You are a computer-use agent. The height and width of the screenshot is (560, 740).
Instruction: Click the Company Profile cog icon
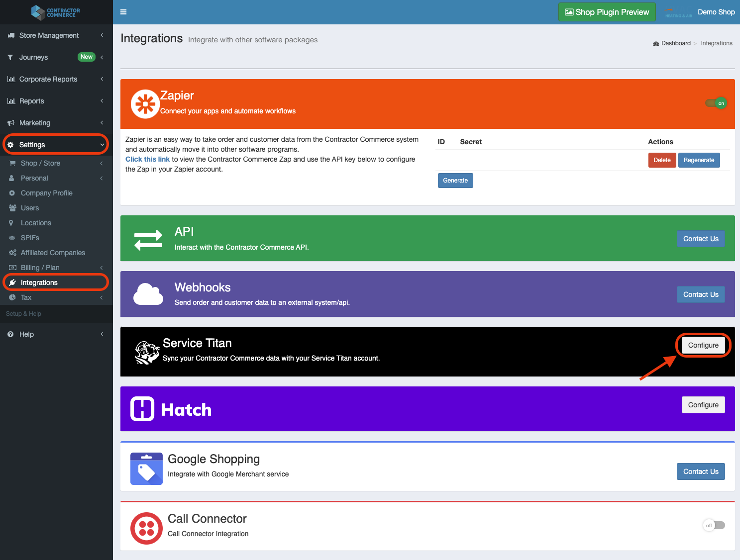(x=12, y=193)
